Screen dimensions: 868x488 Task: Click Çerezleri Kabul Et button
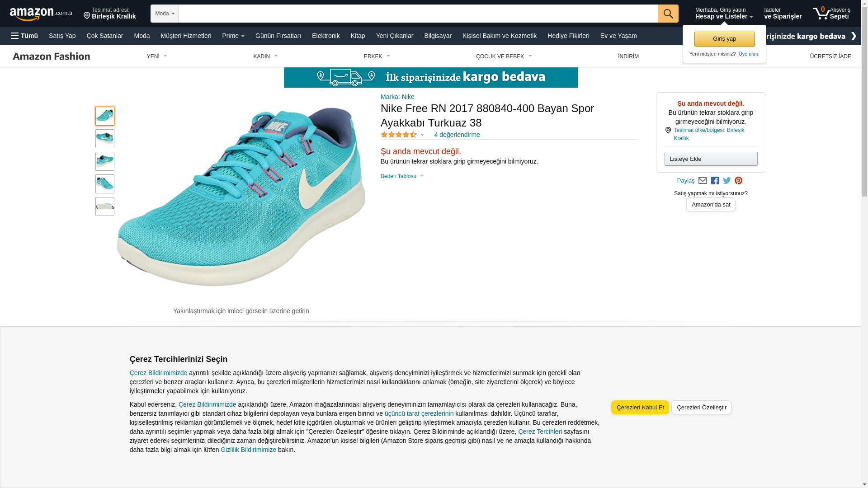coord(640,407)
